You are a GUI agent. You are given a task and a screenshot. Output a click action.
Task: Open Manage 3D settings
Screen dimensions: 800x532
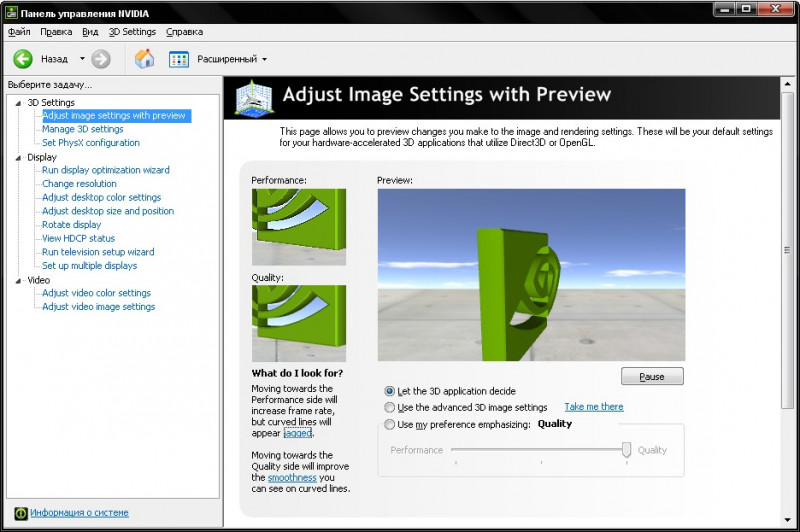pyautogui.click(x=83, y=129)
